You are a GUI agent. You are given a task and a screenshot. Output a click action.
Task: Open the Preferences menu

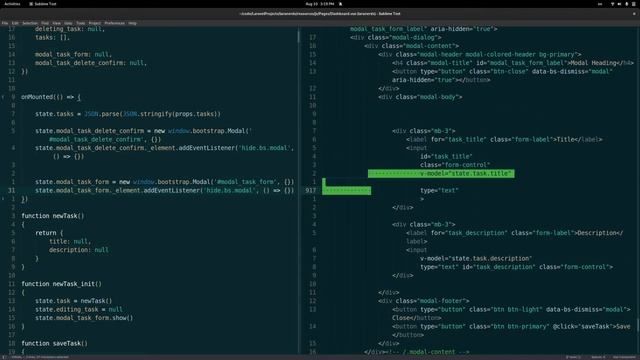[x=115, y=23]
